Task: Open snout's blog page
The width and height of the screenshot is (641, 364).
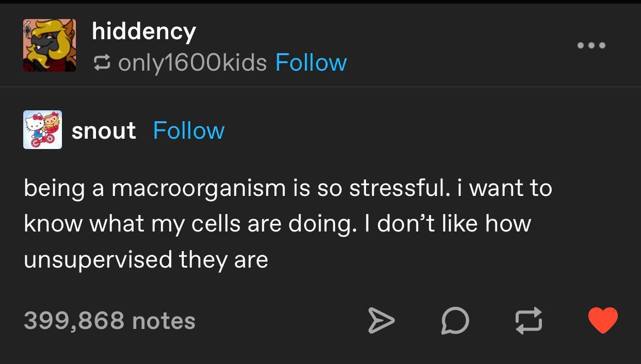Action: (104, 130)
